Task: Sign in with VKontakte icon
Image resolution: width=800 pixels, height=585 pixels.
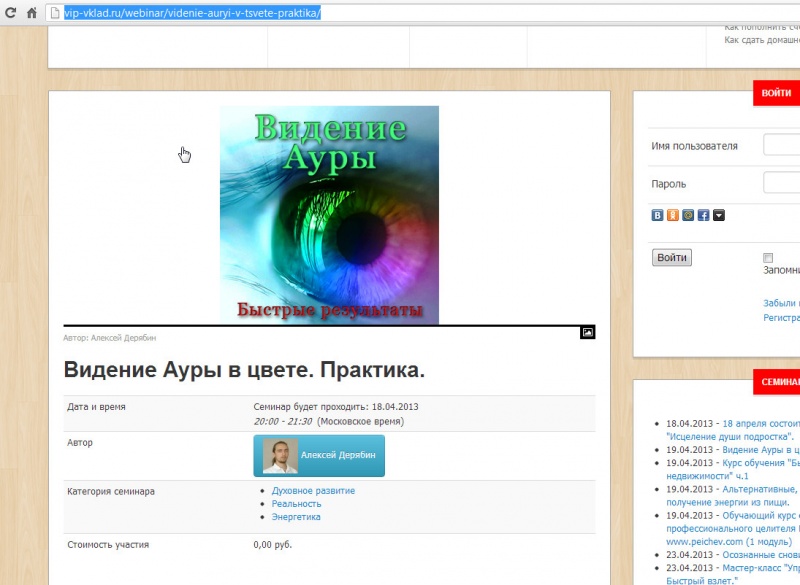Action: pyautogui.click(x=658, y=215)
